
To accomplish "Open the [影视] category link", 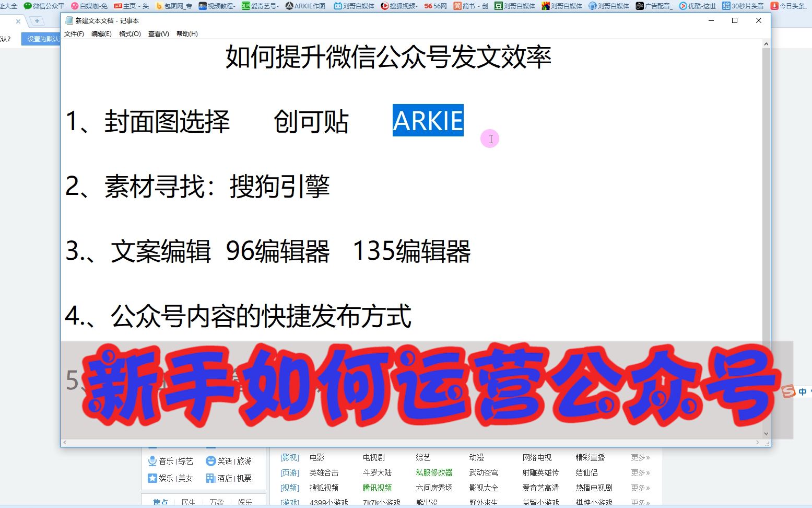I will pos(290,457).
